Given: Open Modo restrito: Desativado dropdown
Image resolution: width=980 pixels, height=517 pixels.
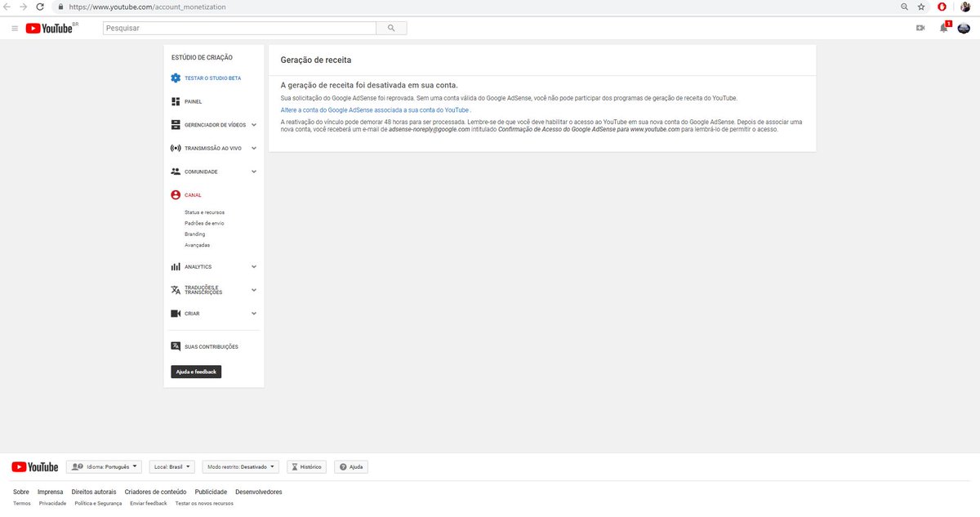Looking at the screenshot, I should click(x=241, y=467).
